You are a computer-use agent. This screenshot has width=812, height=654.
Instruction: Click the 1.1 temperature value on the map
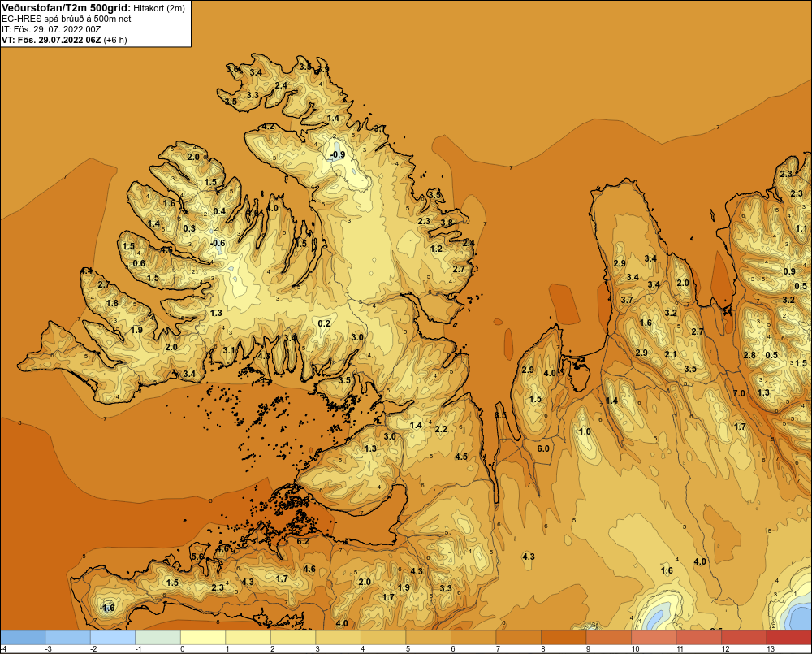coord(801,228)
